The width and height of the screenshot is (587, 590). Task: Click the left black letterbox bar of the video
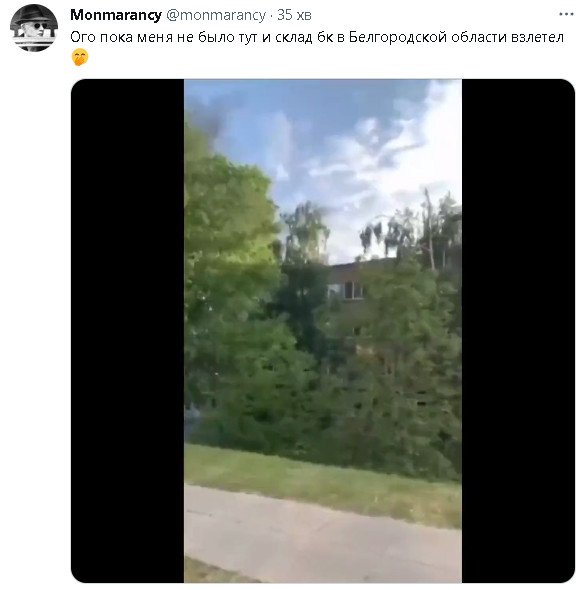coord(128,331)
